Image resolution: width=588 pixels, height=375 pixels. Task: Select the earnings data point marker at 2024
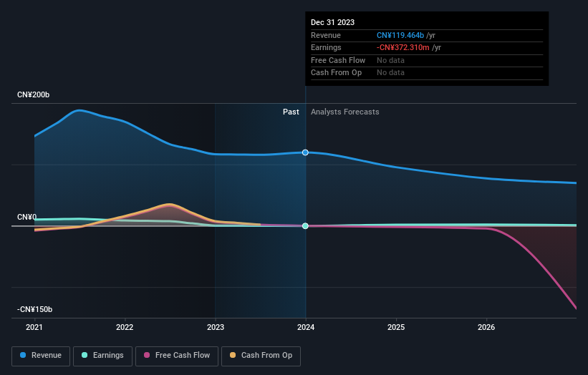(x=305, y=226)
